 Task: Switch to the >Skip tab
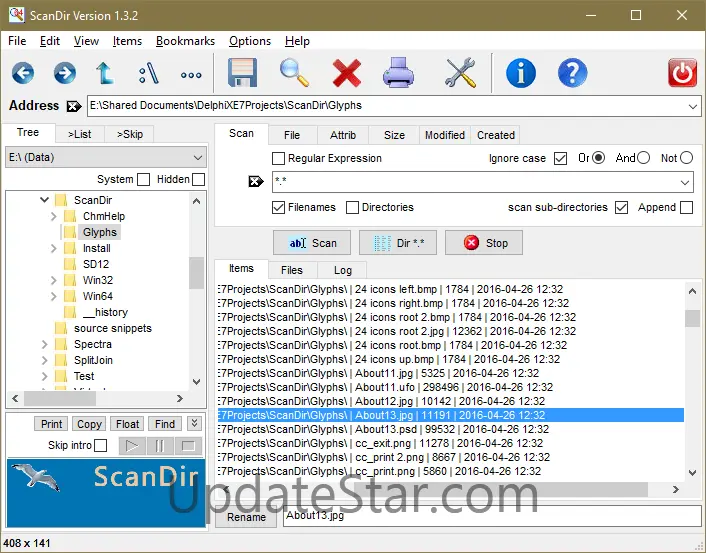[x=130, y=134]
